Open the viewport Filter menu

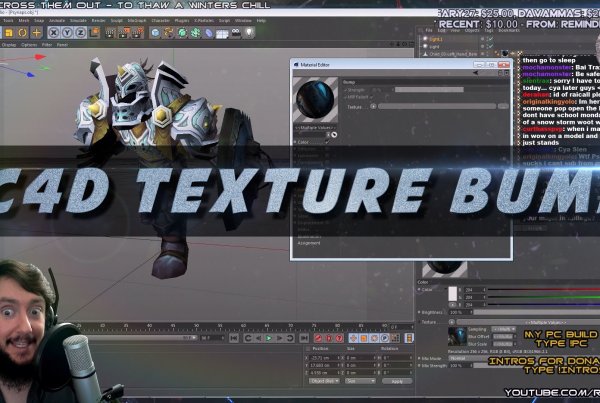[47, 45]
